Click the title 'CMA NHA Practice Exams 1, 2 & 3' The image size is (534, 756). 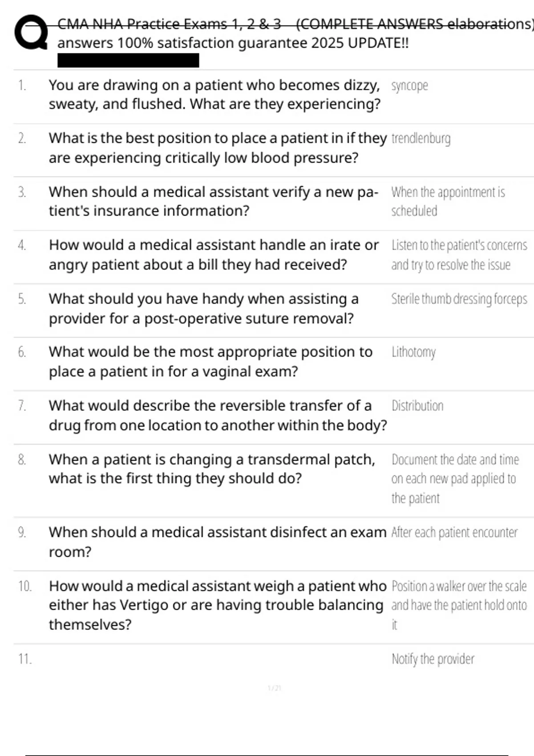click(169, 24)
